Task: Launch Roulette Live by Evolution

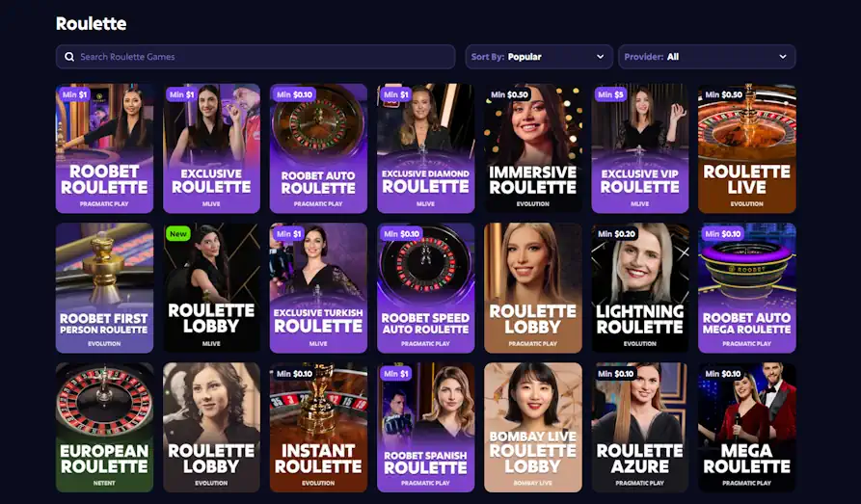Action: (x=747, y=148)
